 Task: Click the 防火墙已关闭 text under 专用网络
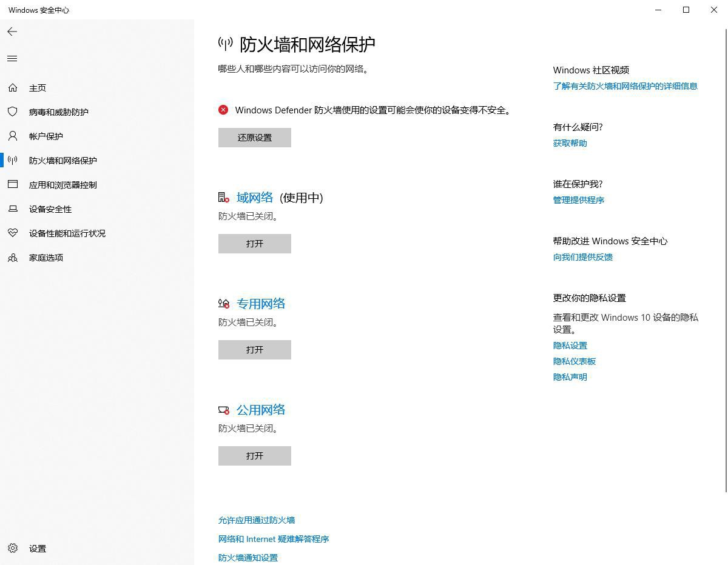(x=249, y=323)
